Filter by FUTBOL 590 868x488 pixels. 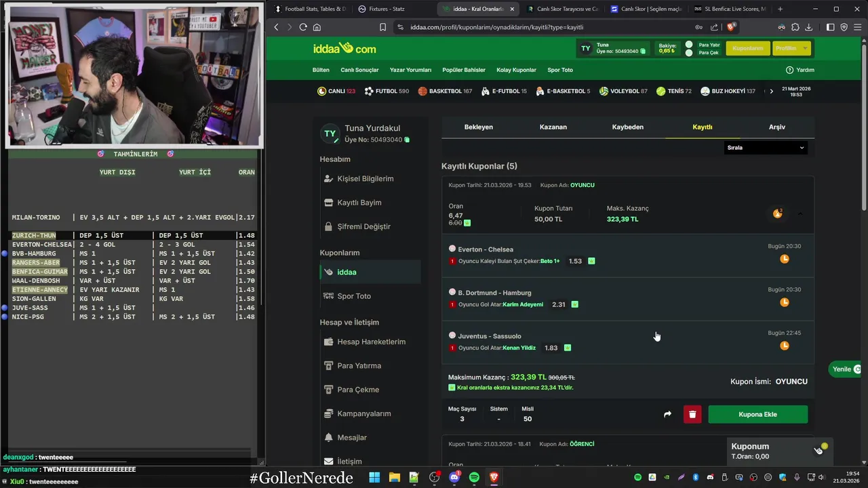[x=387, y=91]
